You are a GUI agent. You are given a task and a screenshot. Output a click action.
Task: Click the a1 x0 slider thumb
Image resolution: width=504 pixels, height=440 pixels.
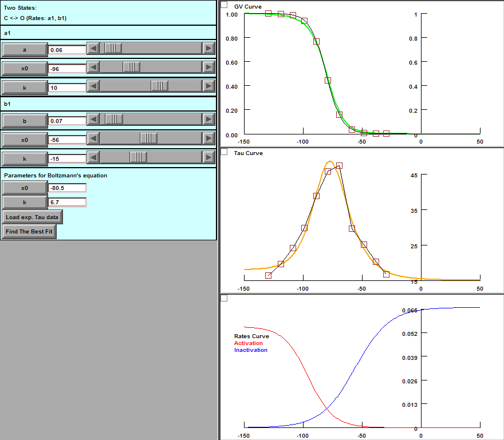tap(132, 68)
